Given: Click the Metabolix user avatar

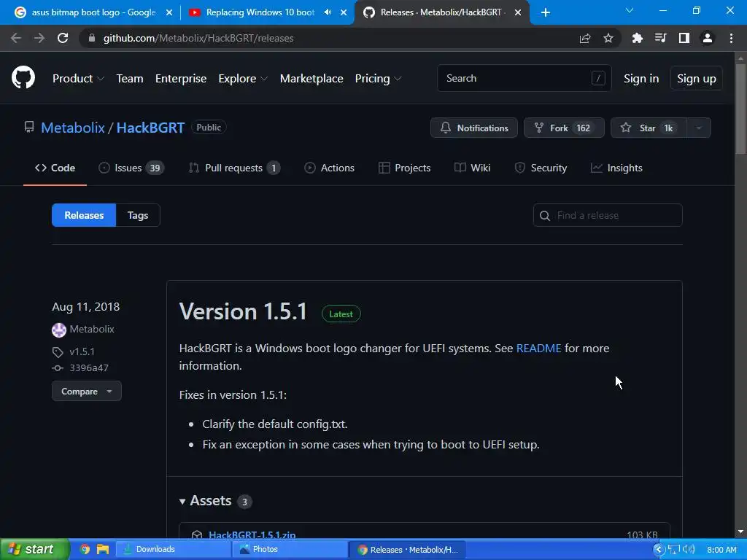Looking at the screenshot, I should point(59,330).
